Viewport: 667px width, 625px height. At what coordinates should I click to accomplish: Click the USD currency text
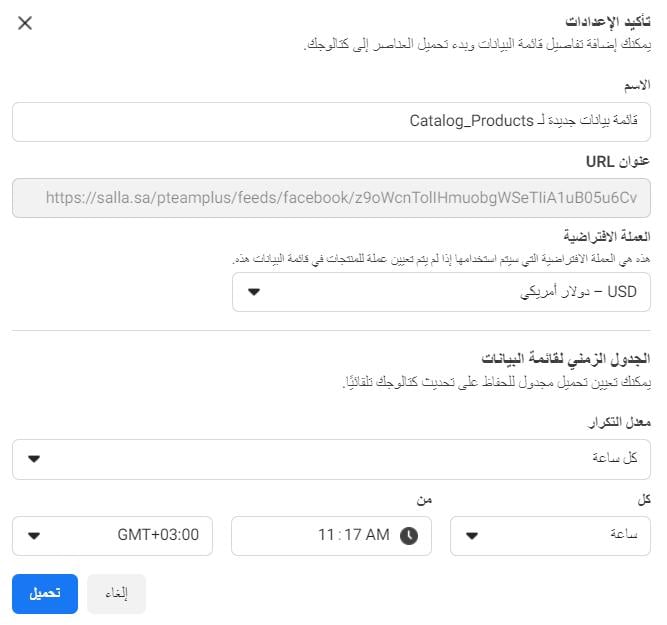pos(622,292)
